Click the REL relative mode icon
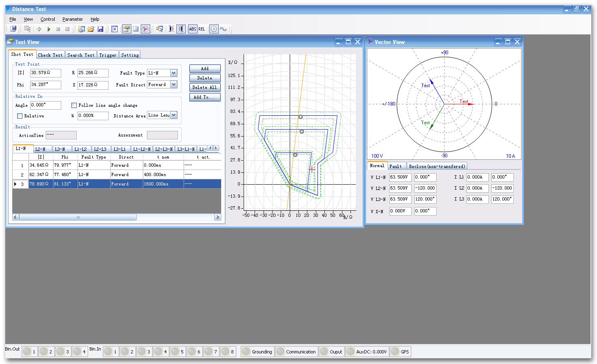This screenshot has width=597, height=364. (202, 29)
